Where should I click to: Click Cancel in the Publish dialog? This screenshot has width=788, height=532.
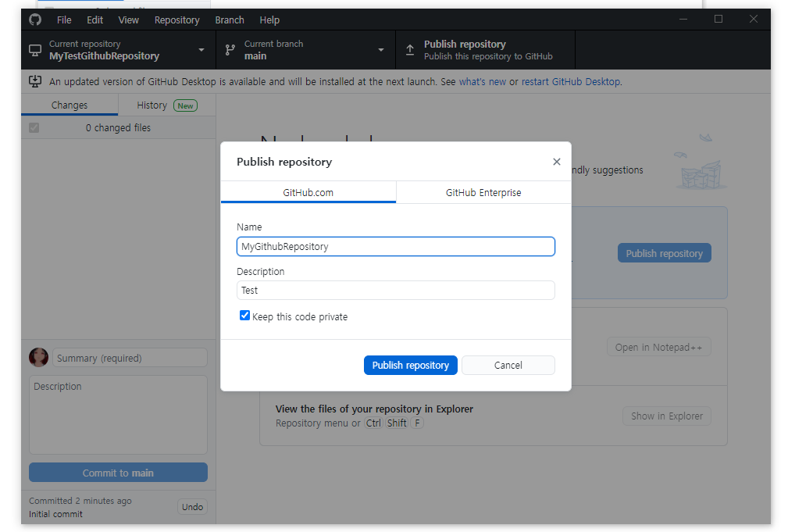pyautogui.click(x=508, y=365)
